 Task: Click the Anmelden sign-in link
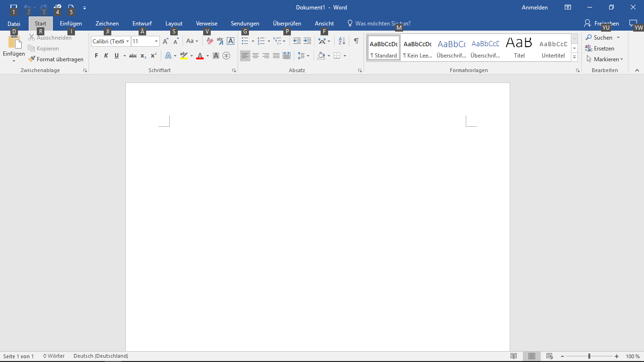pos(535,8)
